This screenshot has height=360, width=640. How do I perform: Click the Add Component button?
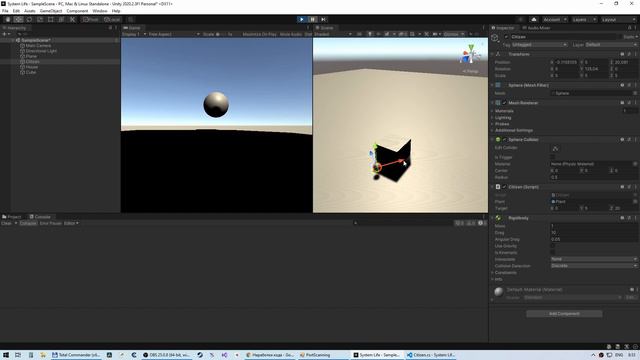coord(564,314)
